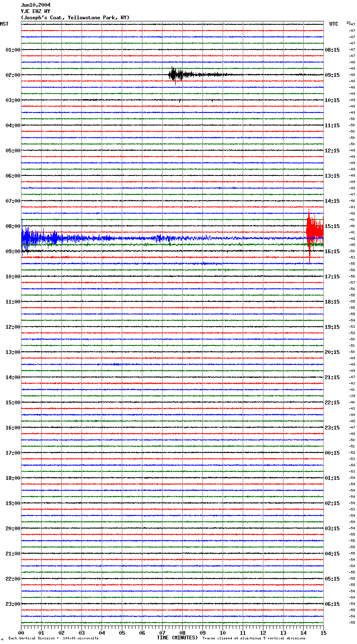Click the 15:15 UTC time label
This screenshot has height=644, width=357.
pos(332,226)
